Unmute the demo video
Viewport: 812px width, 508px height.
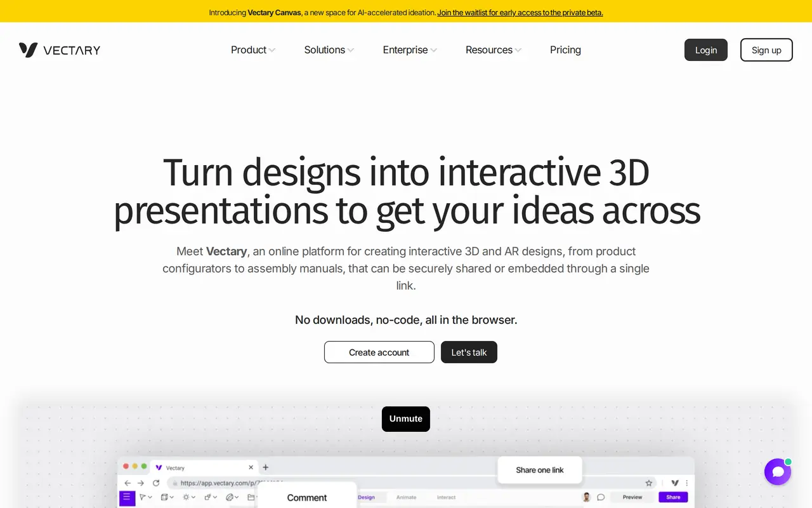click(x=406, y=419)
